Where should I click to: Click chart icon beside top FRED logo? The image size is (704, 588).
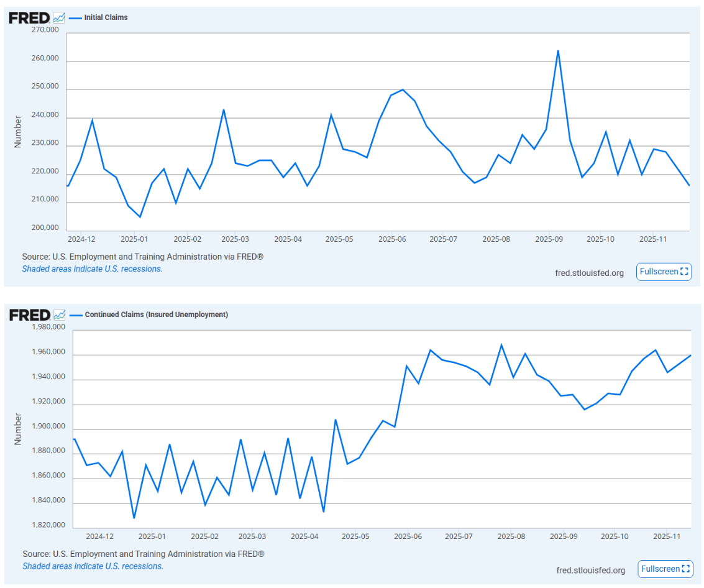pyautogui.click(x=59, y=18)
